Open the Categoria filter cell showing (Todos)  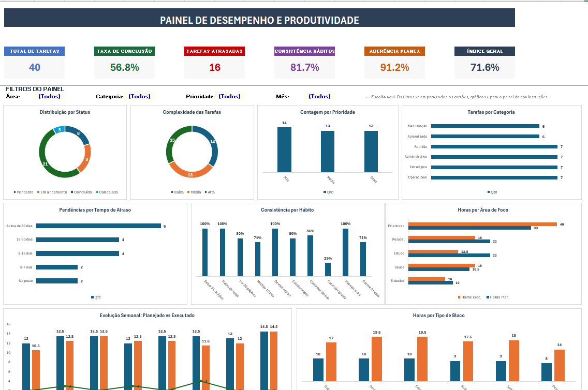point(140,96)
